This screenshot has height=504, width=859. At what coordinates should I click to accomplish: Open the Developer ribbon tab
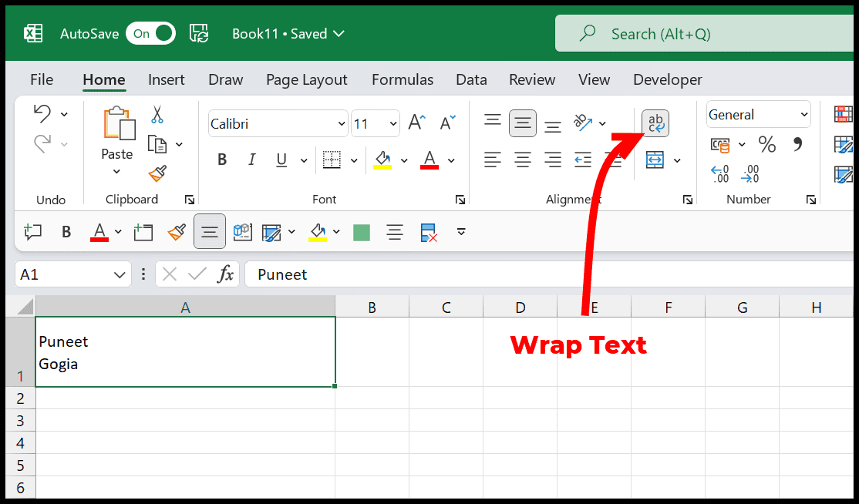click(667, 79)
